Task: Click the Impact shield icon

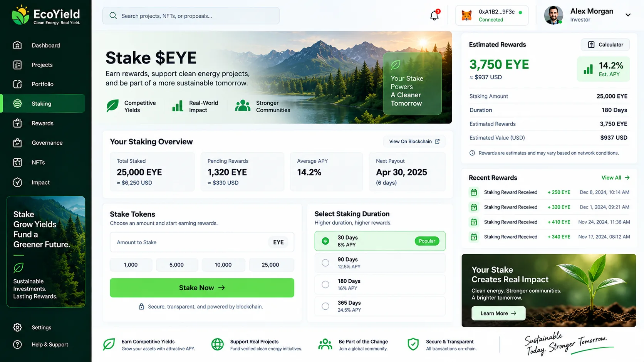Action: tap(17, 182)
